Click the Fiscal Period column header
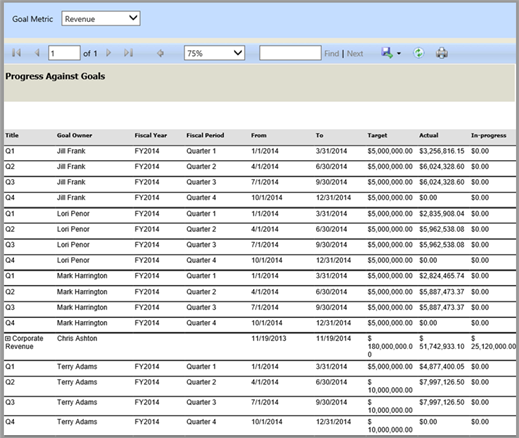The width and height of the screenshot is (519, 438). click(205, 135)
